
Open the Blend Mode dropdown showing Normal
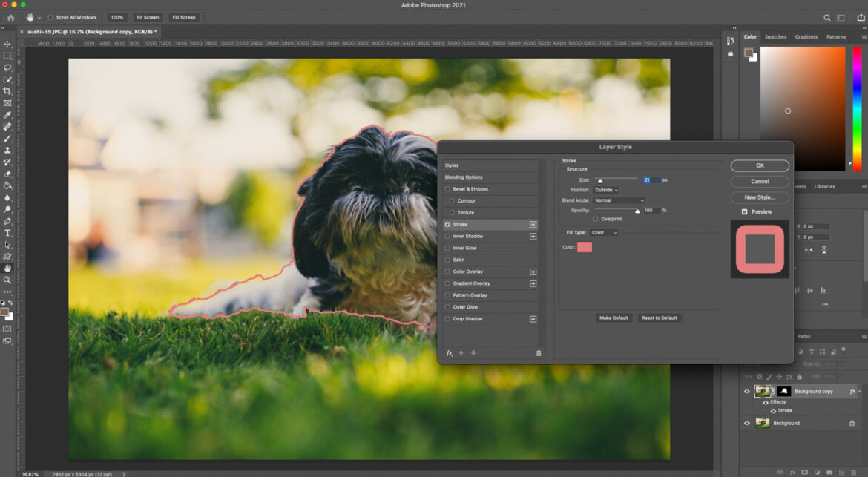point(619,200)
